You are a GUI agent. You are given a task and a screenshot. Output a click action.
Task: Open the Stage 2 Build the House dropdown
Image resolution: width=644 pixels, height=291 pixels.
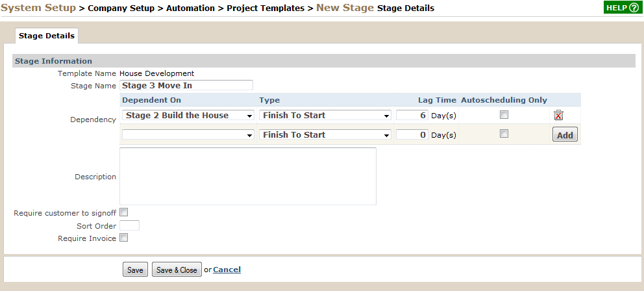click(x=188, y=115)
